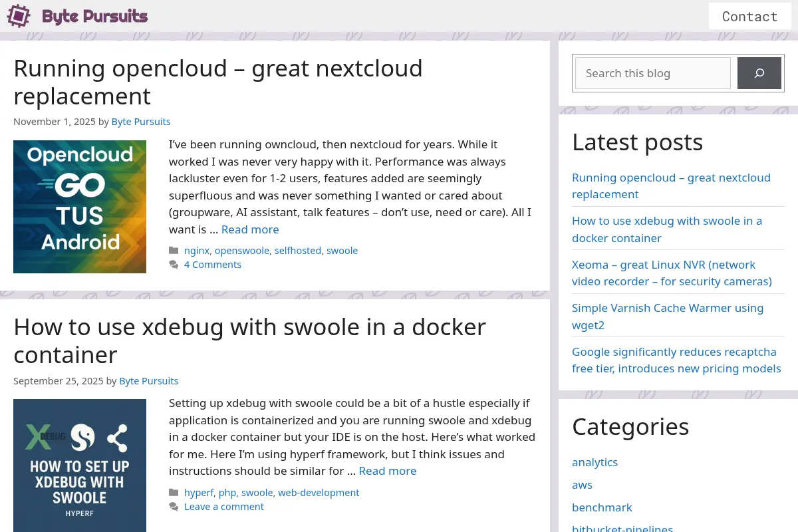Image resolution: width=798 pixels, height=532 pixels.
Task: Open Xeoma Linux NVR latest post link
Action: click(672, 273)
